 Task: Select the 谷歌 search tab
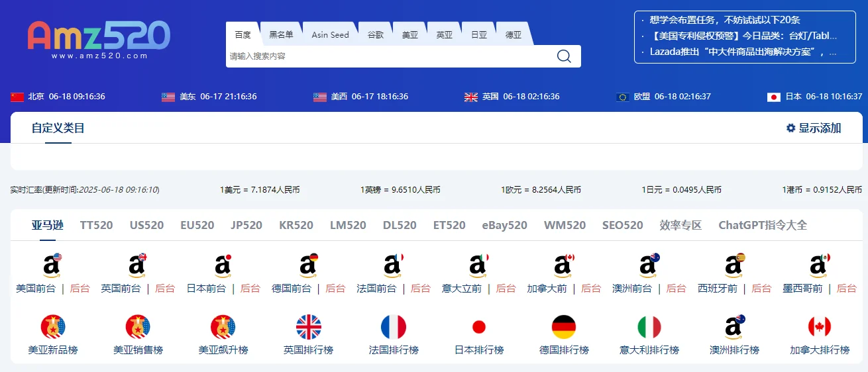(x=376, y=34)
